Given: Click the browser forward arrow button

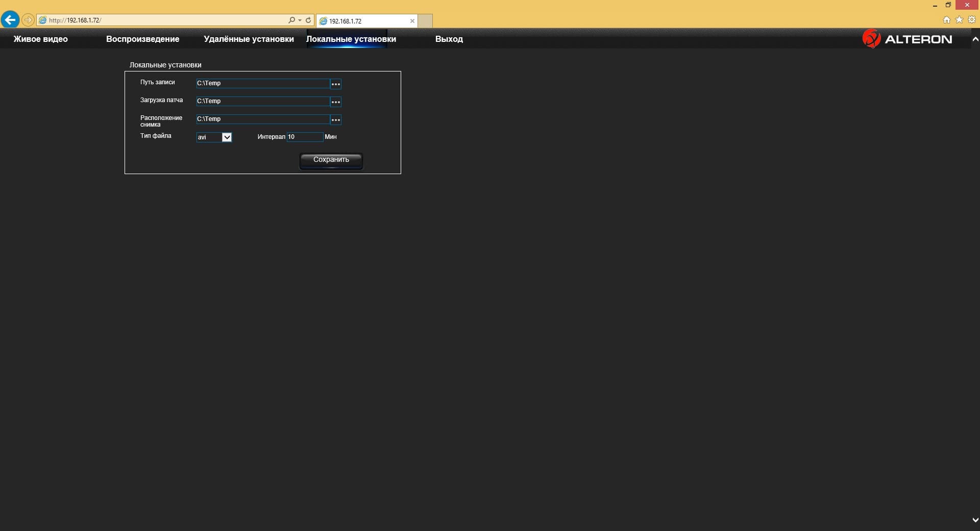Looking at the screenshot, I should 28,20.
